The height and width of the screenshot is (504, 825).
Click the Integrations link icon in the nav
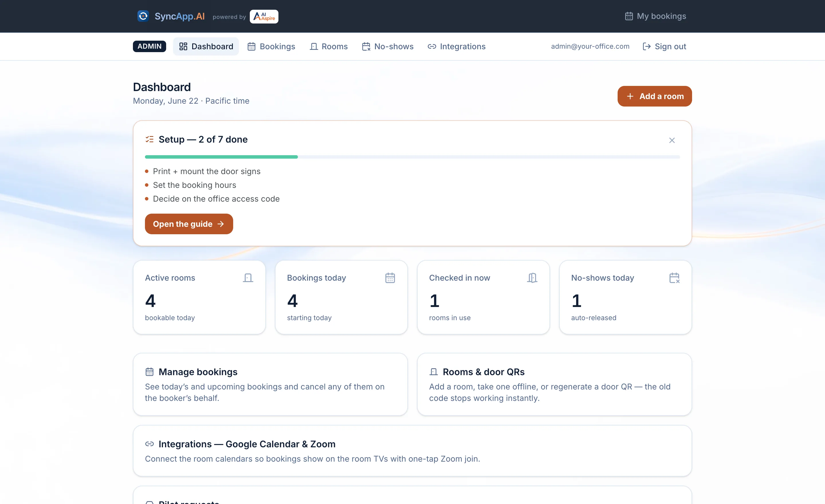click(x=432, y=46)
